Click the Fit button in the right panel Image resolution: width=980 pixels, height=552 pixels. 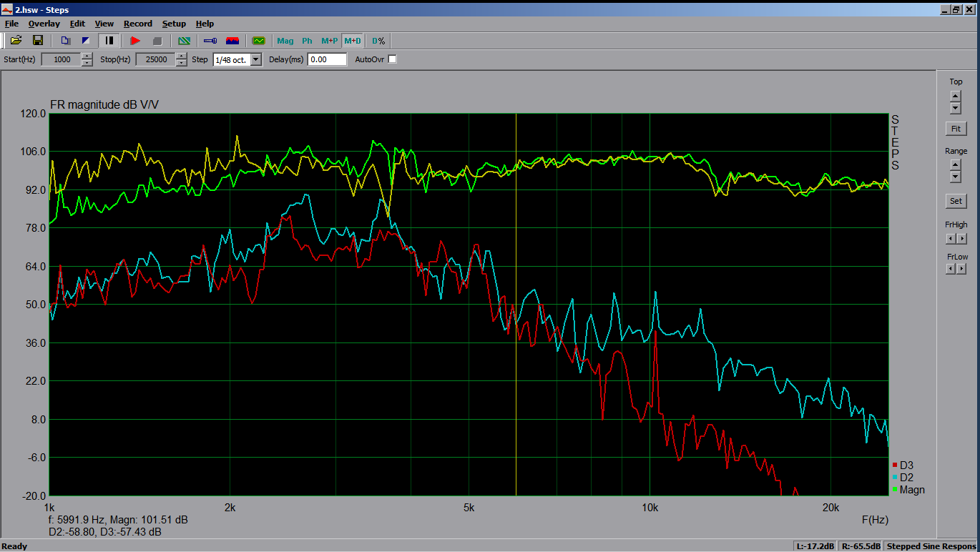[956, 129]
